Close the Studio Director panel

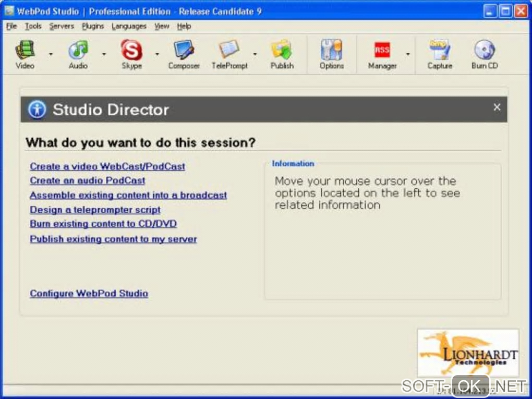(497, 107)
